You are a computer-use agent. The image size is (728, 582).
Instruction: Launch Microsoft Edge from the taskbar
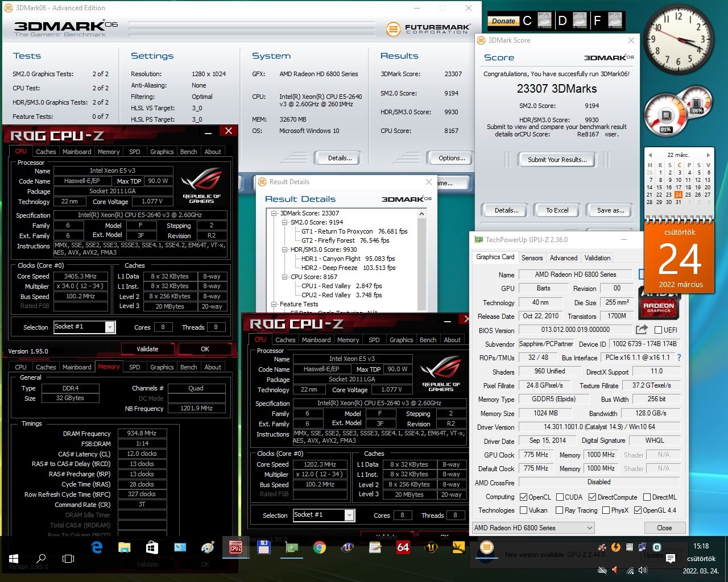coord(97,547)
